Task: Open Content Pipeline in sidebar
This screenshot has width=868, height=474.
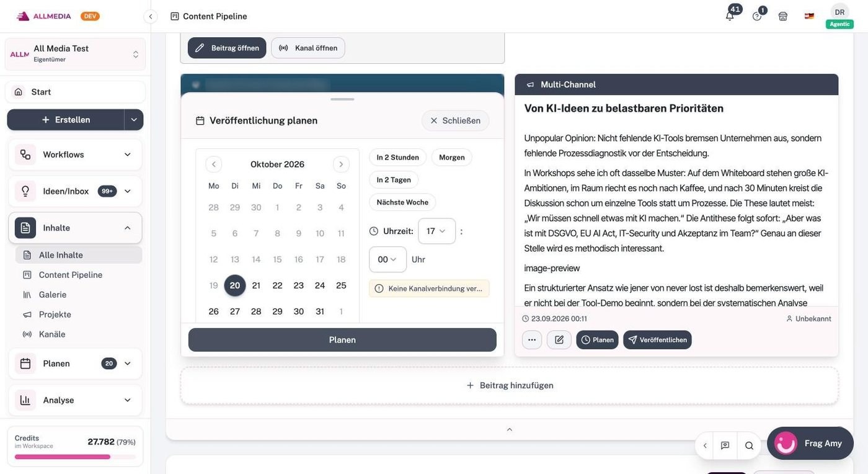Action: pos(79,275)
